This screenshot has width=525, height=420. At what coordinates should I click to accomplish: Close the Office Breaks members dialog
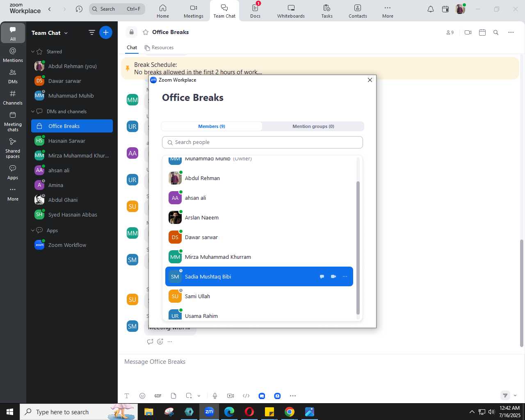pos(370,80)
